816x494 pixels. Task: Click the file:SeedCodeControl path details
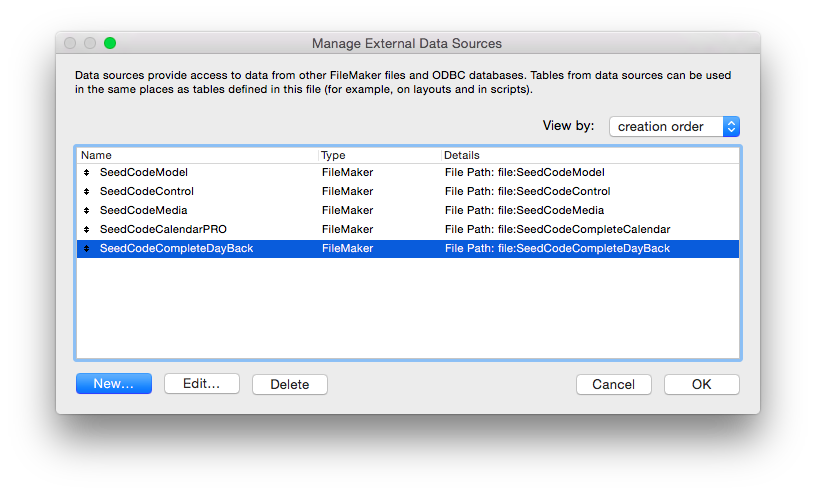[x=528, y=191]
